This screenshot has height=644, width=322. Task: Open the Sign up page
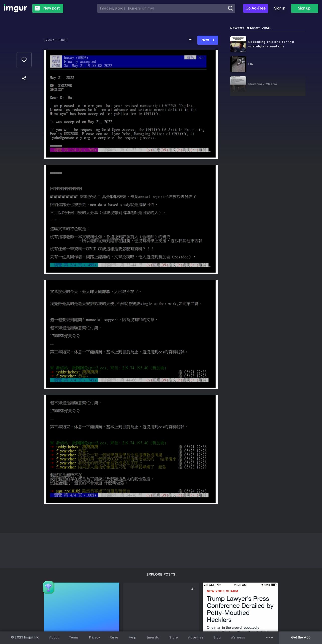click(304, 8)
